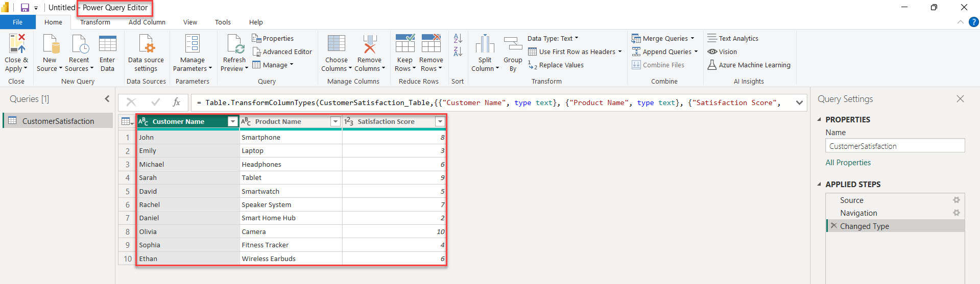Open the Recent Sources icon

click(x=80, y=44)
